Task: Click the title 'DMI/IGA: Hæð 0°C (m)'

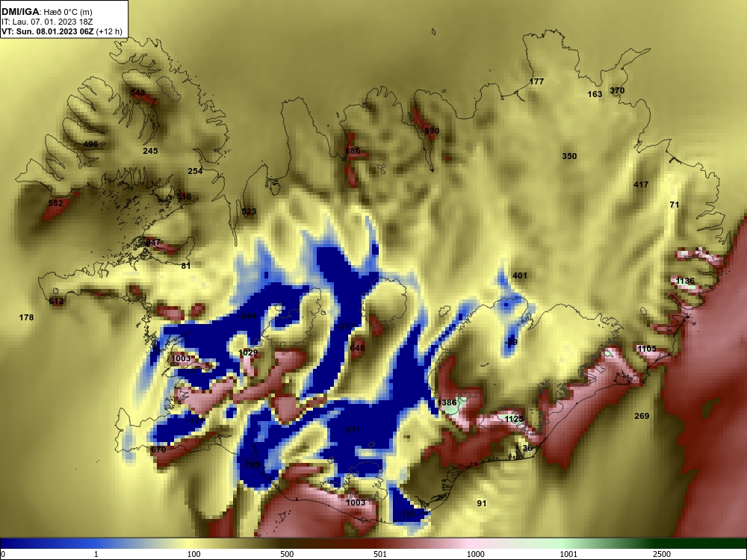Action: click(46, 12)
